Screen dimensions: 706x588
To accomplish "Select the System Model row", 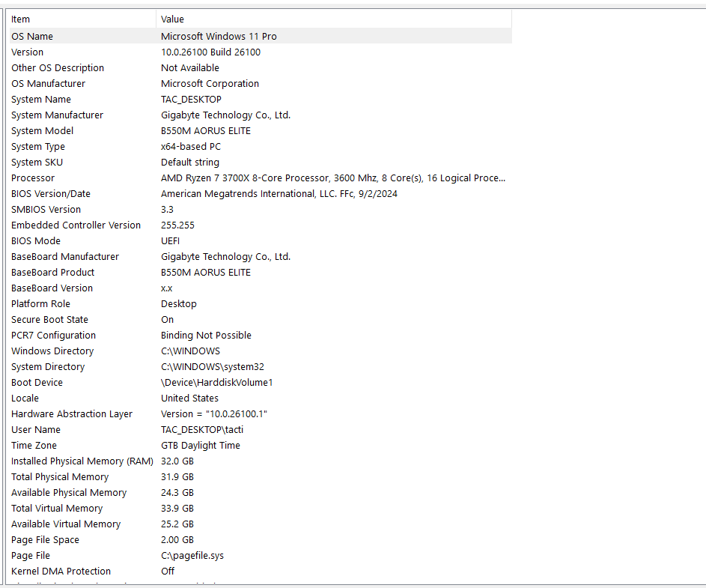I will click(261, 130).
